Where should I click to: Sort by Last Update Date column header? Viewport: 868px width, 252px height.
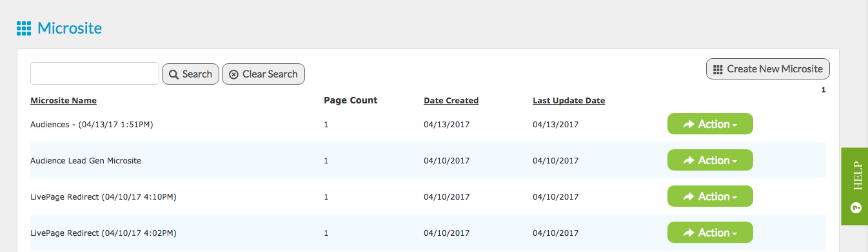pos(569,101)
